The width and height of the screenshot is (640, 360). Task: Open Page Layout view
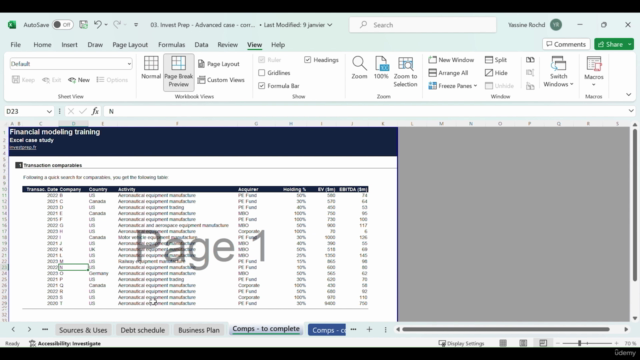click(x=218, y=64)
